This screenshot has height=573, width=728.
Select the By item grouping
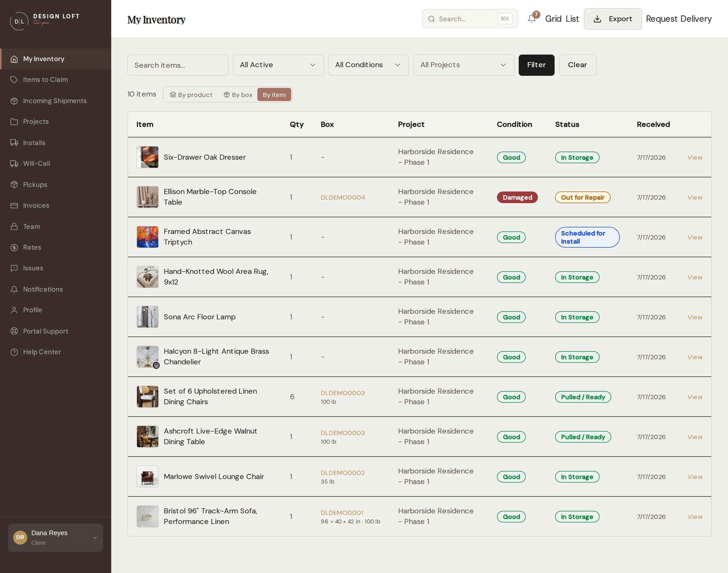274,94
